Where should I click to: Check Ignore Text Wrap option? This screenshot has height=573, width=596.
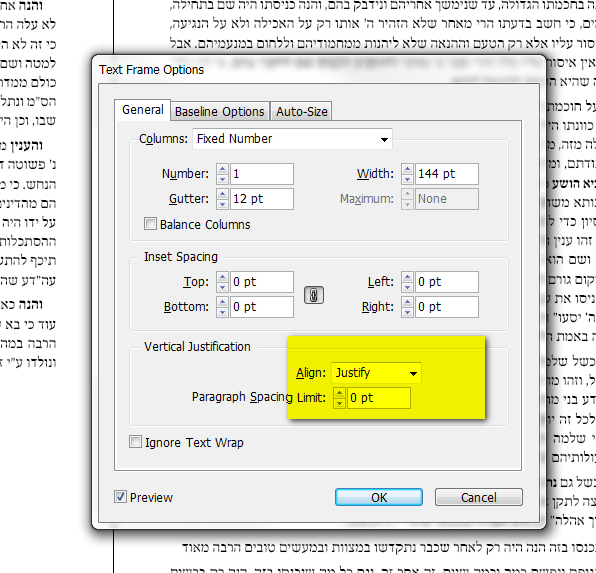135,442
